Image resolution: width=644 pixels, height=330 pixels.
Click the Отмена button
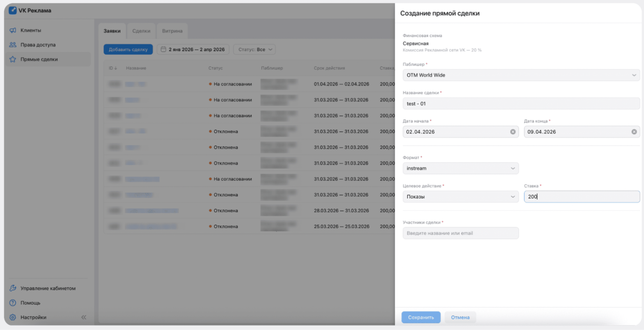(x=460, y=317)
